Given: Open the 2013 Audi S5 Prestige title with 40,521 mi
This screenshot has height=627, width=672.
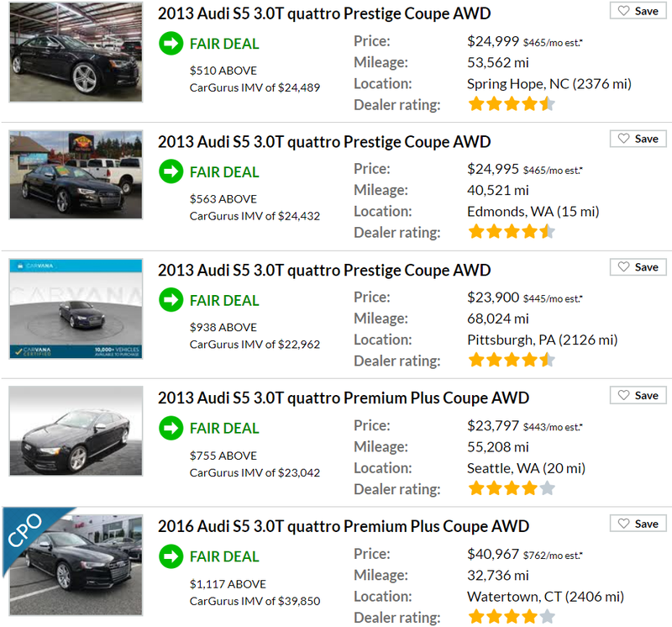Looking at the screenshot, I should 324,142.
